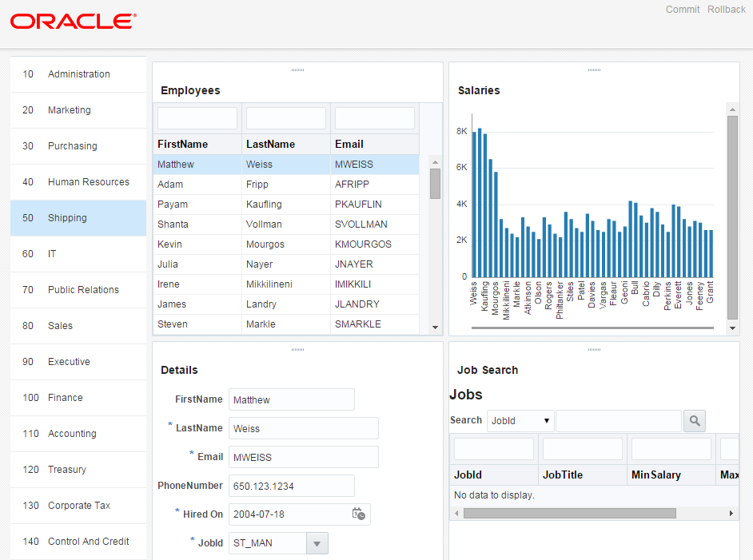Sort Jobs table by JobId header
The height and width of the screenshot is (560, 753).
494,475
